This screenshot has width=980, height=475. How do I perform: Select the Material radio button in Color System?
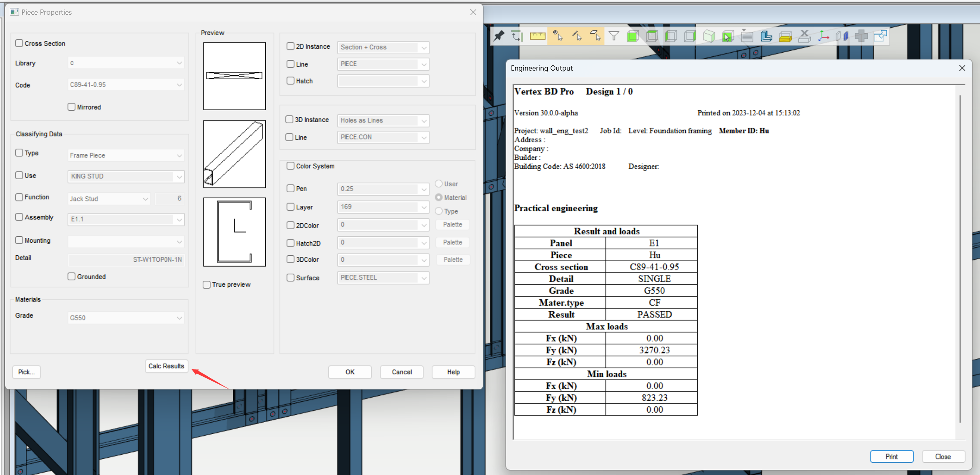(x=439, y=197)
